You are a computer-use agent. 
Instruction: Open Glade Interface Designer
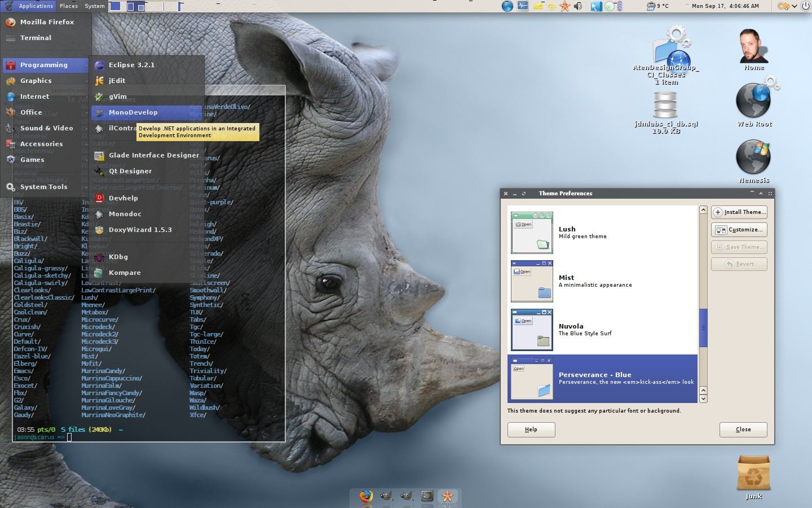(147, 155)
